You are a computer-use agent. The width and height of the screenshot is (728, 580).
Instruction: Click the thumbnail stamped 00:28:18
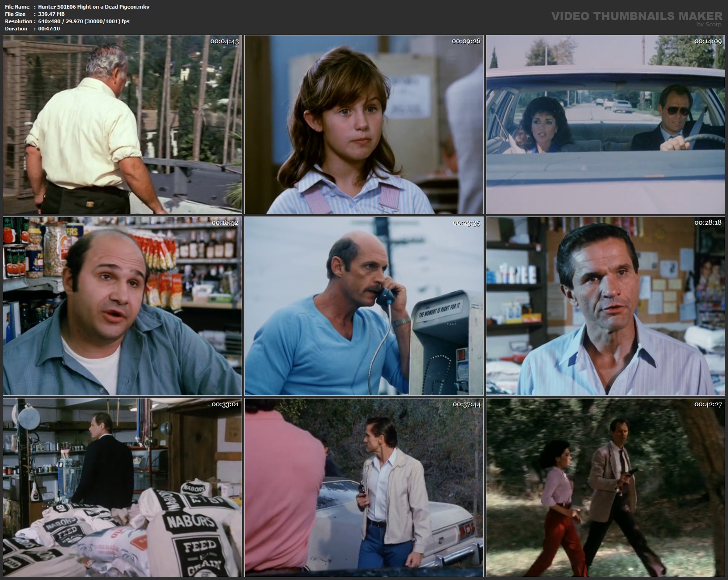[x=605, y=306]
